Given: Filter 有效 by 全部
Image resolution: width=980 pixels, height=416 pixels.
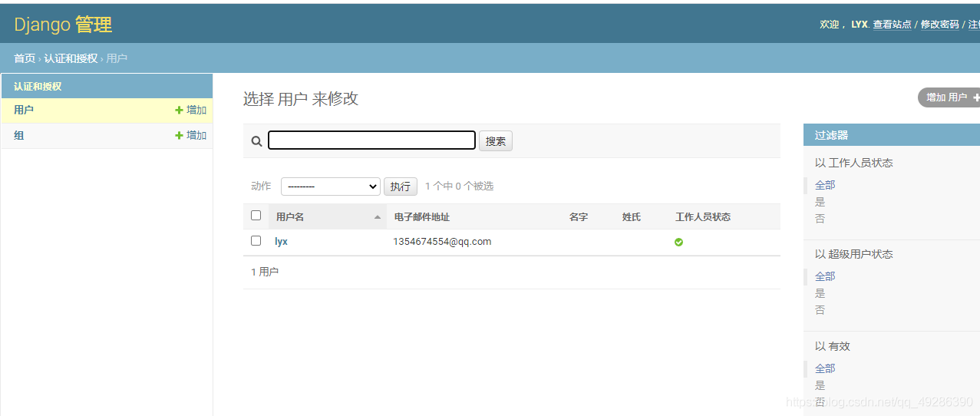Looking at the screenshot, I should [825, 368].
